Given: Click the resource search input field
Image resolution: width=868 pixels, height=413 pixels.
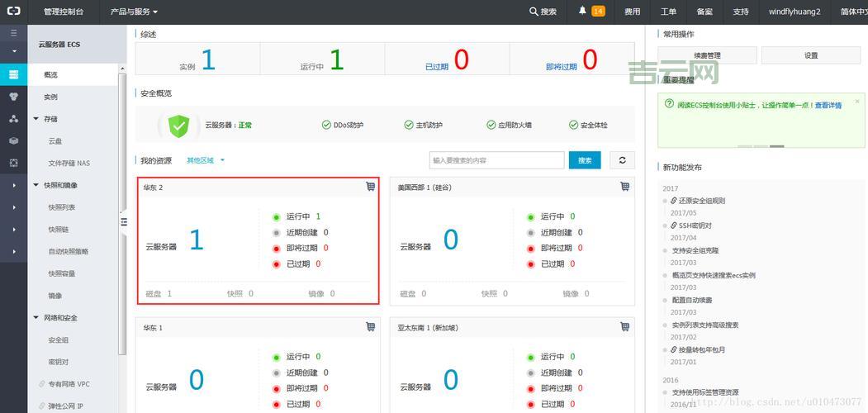Looking at the screenshot, I should click(496, 160).
